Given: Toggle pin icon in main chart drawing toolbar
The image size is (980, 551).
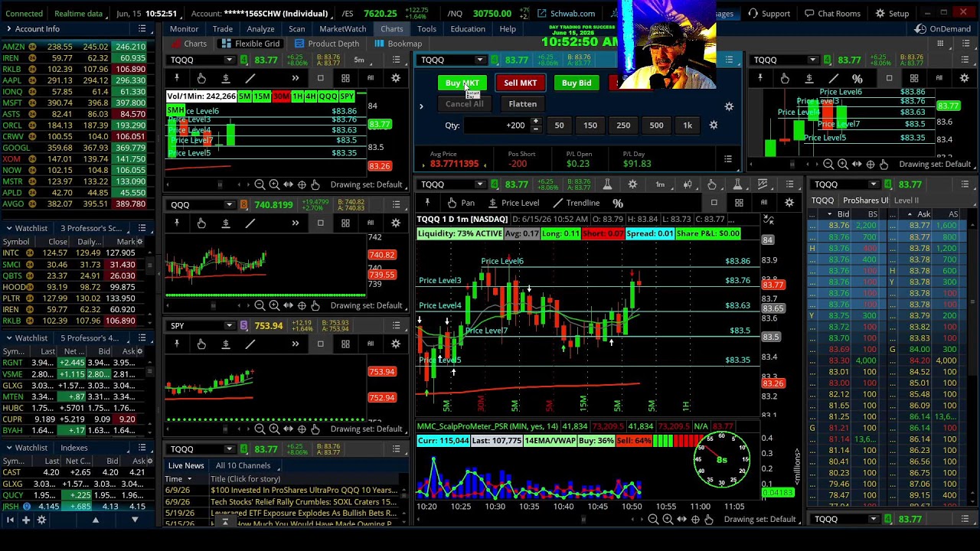Looking at the screenshot, I should [x=427, y=203].
